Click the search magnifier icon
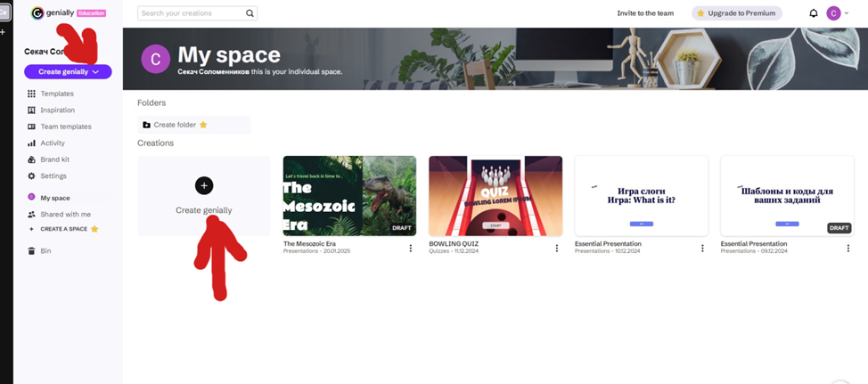Image resolution: width=868 pixels, height=384 pixels. (x=250, y=13)
